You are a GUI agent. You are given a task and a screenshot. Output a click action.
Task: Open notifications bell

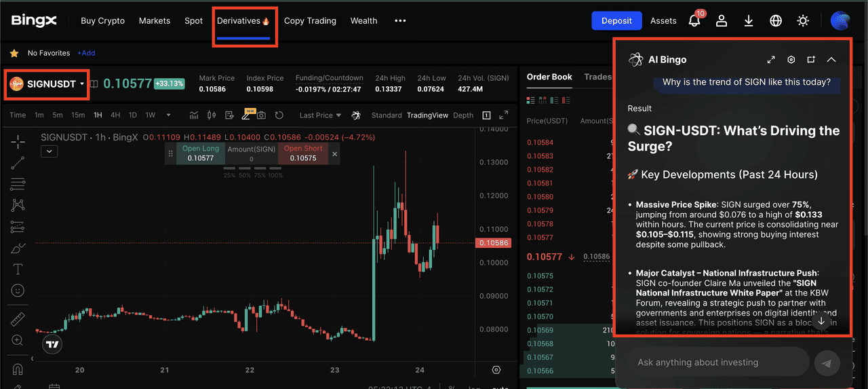point(694,20)
